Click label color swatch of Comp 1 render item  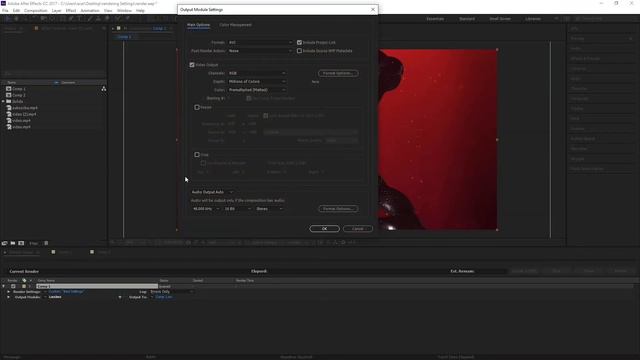coord(24,287)
